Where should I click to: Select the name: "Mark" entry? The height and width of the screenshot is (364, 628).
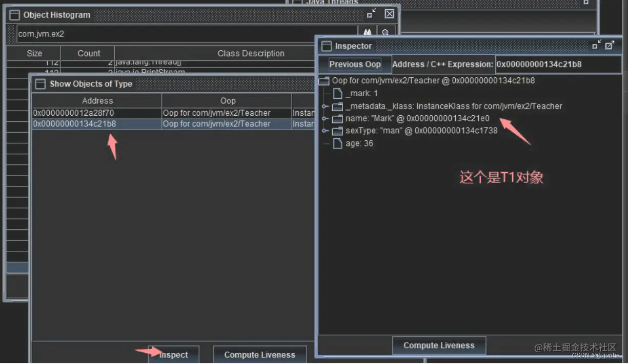click(x=417, y=119)
